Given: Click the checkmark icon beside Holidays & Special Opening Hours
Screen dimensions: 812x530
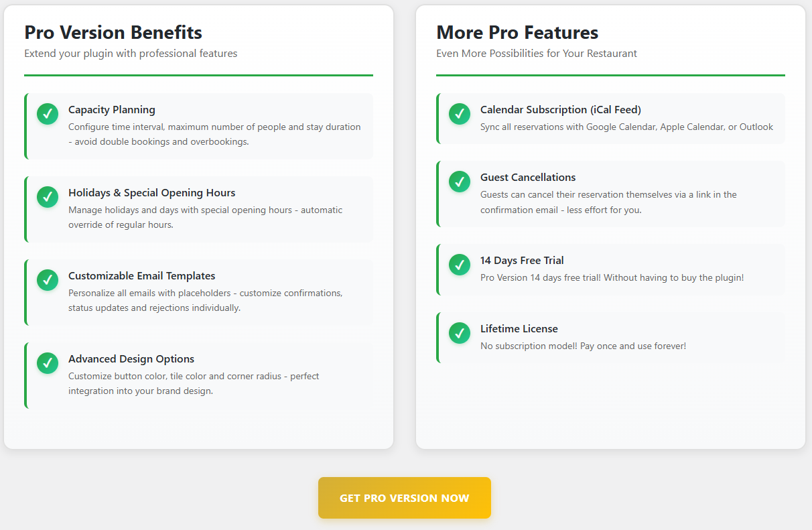Looking at the screenshot, I should point(48,197).
